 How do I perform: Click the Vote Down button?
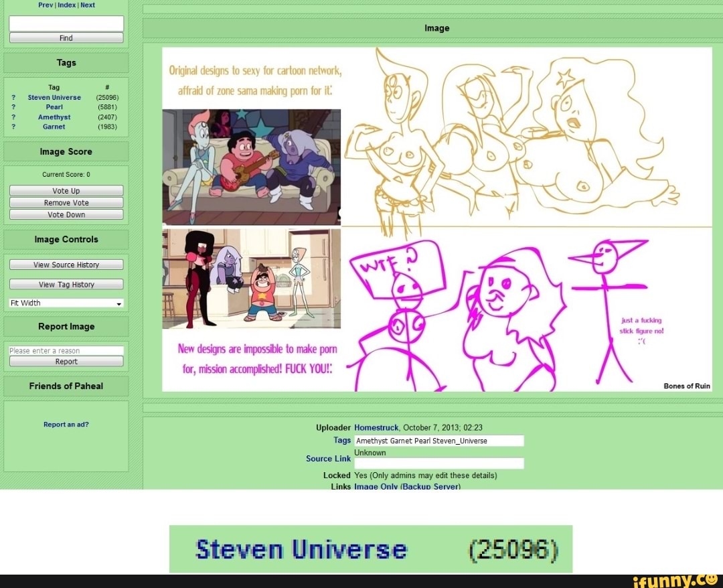tap(66, 215)
